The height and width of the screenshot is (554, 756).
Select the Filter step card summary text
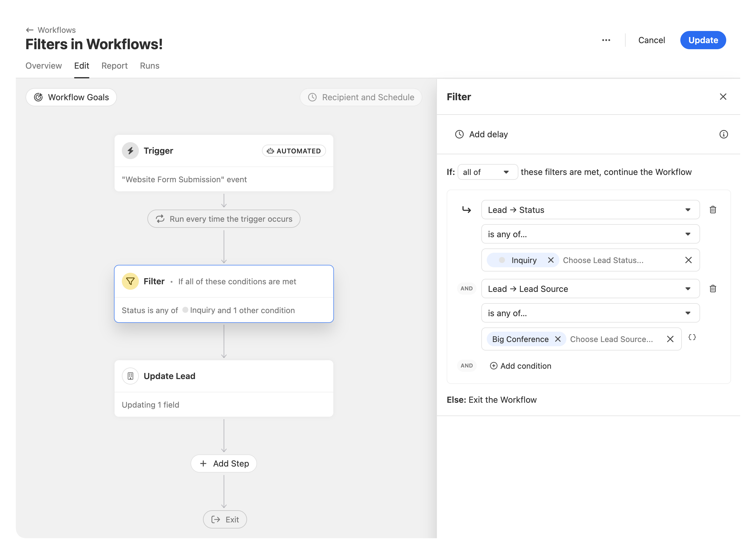point(208,310)
